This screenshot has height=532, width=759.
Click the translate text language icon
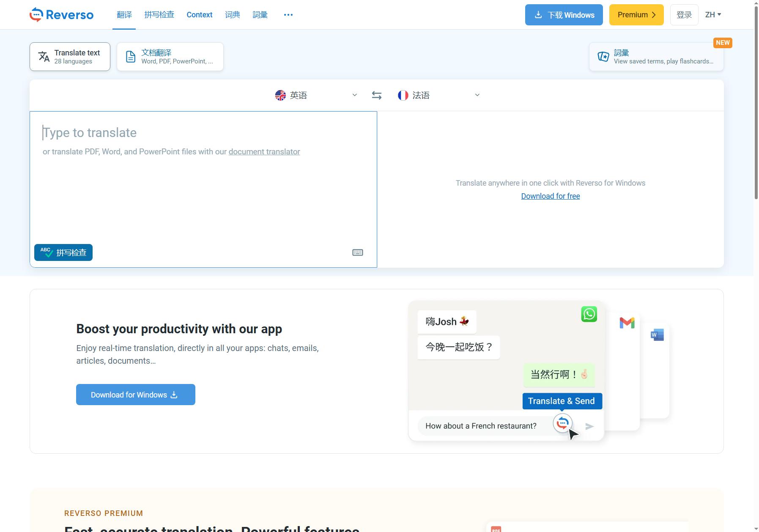pyautogui.click(x=44, y=57)
